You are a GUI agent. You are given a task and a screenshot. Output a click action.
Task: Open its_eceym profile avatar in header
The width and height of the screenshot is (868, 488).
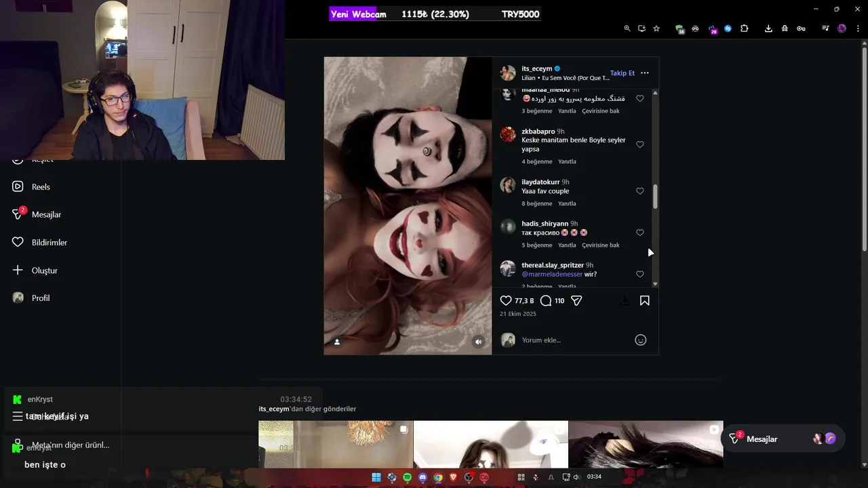tap(508, 73)
